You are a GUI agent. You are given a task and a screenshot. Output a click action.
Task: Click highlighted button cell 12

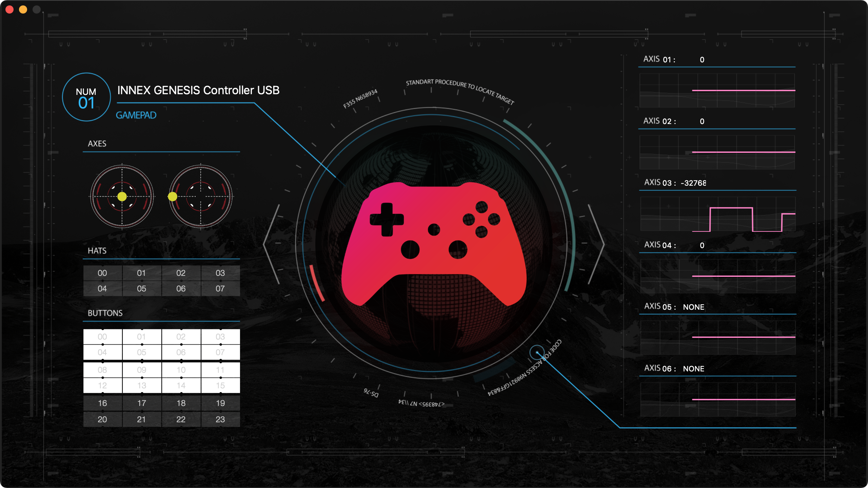coord(102,385)
